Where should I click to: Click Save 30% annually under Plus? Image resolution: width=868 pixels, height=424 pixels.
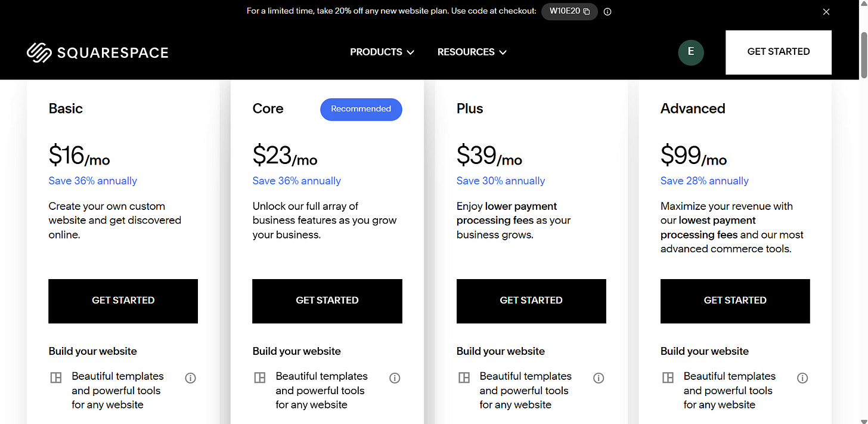click(501, 181)
